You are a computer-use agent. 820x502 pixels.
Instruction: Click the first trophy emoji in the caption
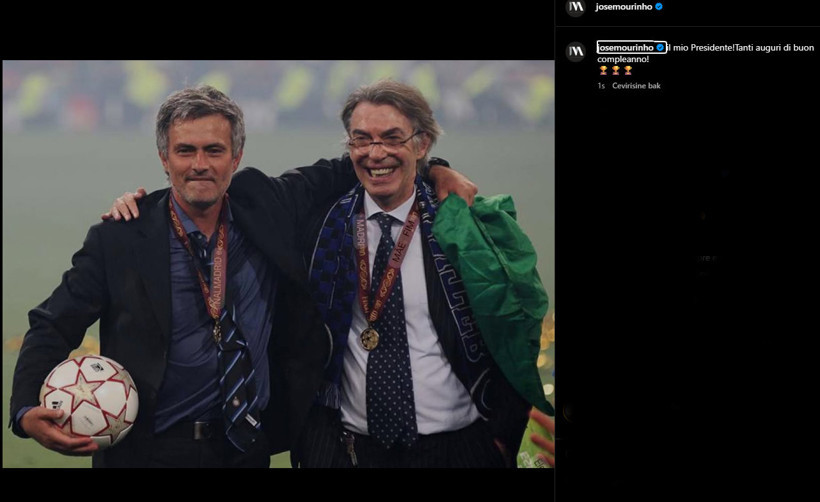(x=602, y=71)
